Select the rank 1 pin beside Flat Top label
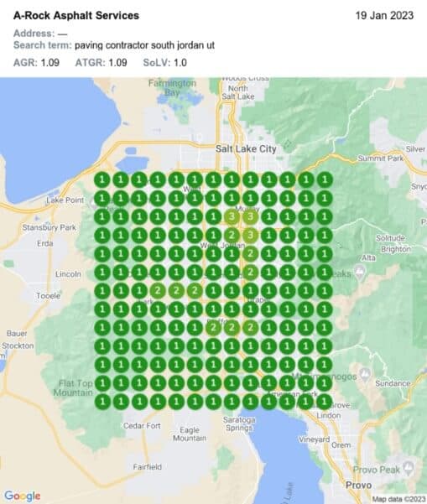 pos(102,383)
